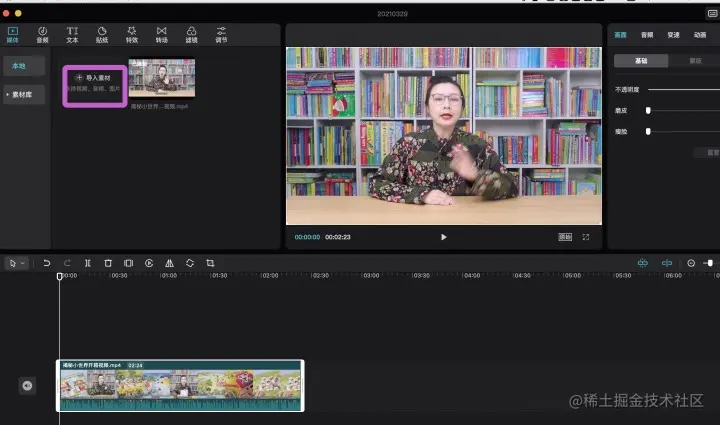The height and width of the screenshot is (425, 720).
Task: Select the 基础 (Basic) sub-tab
Action: coord(641,61)
